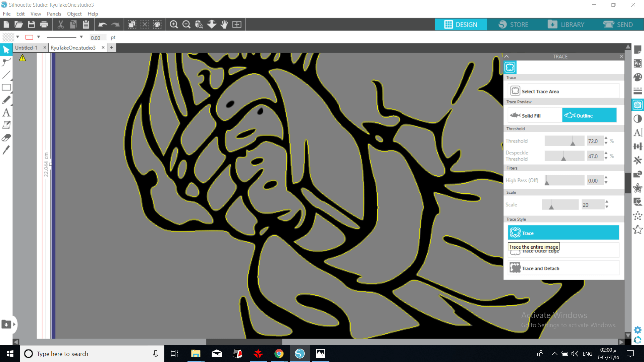Screen dimensions: 644x362
Task: Undo the last action with the Undo arrow
Action: click(x=103, y=24)
